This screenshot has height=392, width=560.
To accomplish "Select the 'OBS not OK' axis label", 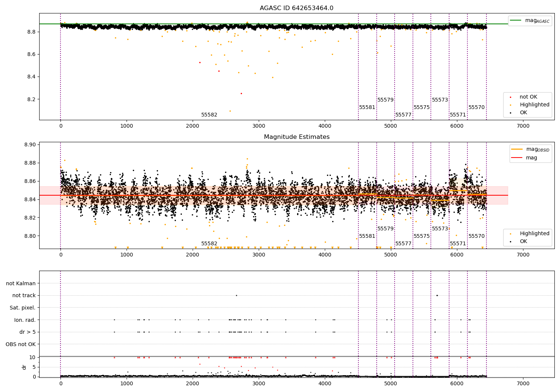I will click(x=21, y=344).
